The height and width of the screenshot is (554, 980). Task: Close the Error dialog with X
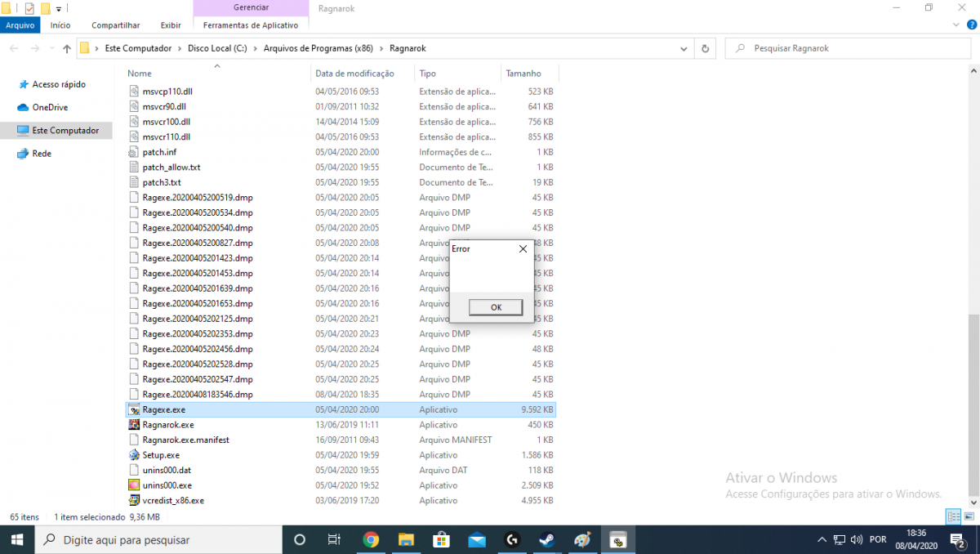click(523, 248)
